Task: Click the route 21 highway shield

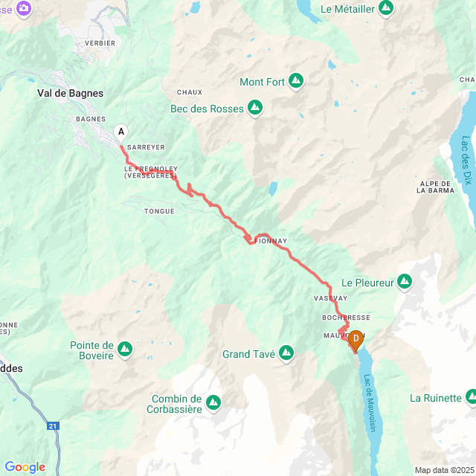Action: 53,426
